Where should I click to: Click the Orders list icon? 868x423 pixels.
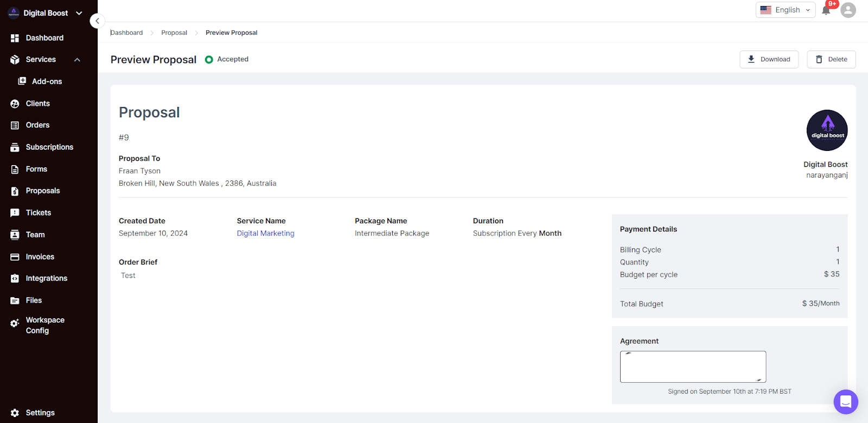[15, 125]
